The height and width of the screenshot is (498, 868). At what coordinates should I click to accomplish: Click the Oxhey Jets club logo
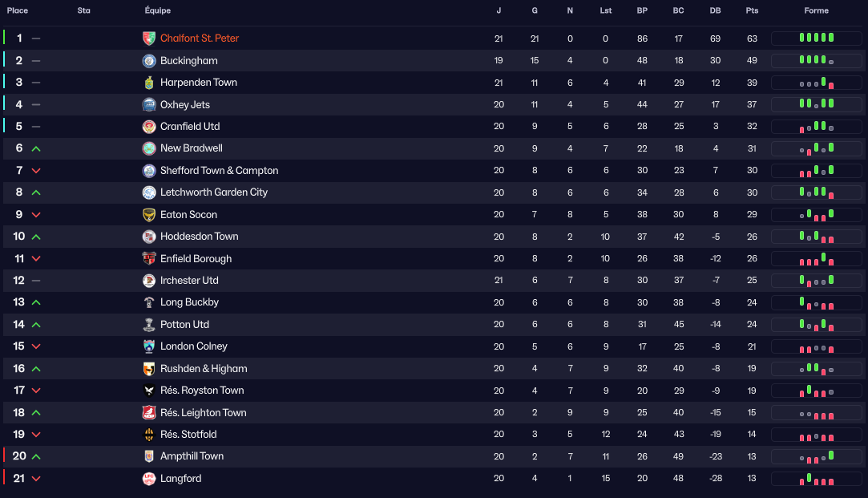pos(148,104)
